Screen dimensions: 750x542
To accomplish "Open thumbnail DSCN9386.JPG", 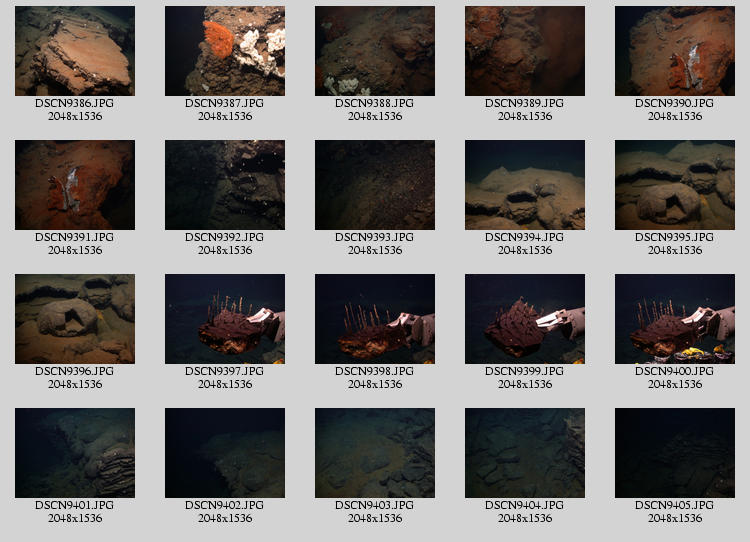I will [75, 51].
